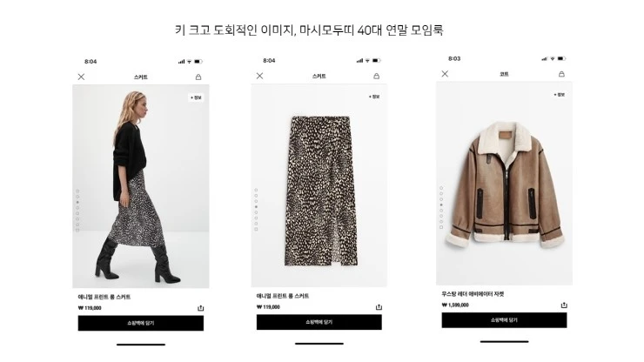Tap the walking model skirt photo
The width and height of the screenshot is (644, 362).
point(141,186)
